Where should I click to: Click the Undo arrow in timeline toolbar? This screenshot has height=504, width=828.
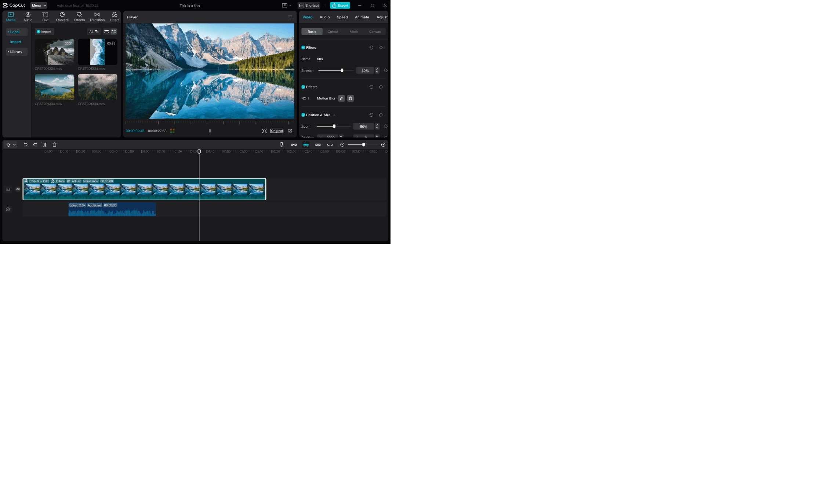click(x=25, y=145)
